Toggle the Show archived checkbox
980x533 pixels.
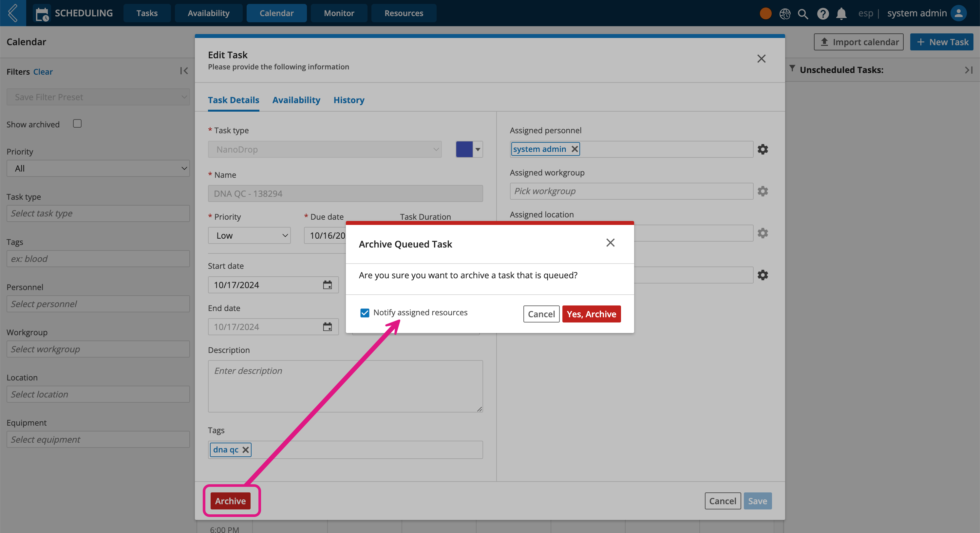click(x=77, y=123)
